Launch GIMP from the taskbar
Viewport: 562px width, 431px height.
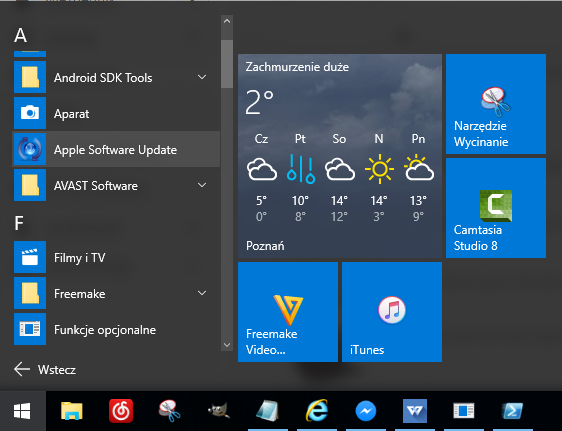(219, 411)
